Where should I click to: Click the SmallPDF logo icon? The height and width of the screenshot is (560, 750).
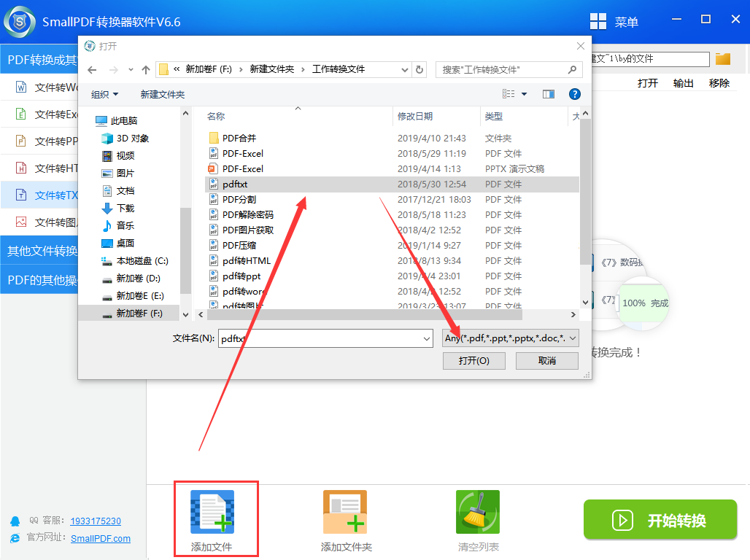20,22
